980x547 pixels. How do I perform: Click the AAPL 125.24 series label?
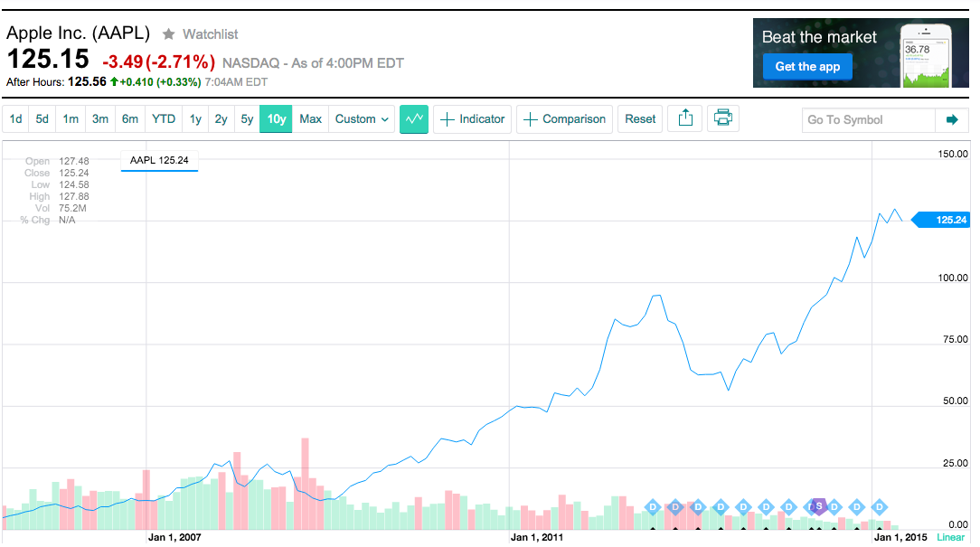[159, 161]
